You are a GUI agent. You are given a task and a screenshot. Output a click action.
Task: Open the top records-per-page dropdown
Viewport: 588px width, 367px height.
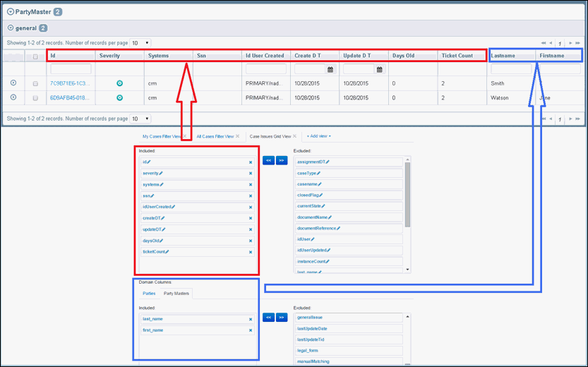coord(140,43)
